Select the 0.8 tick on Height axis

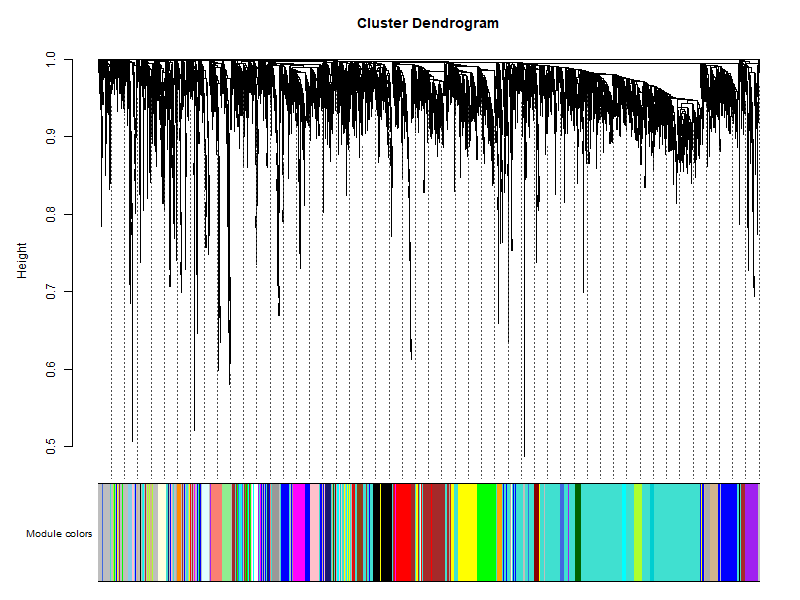point(51,215)
